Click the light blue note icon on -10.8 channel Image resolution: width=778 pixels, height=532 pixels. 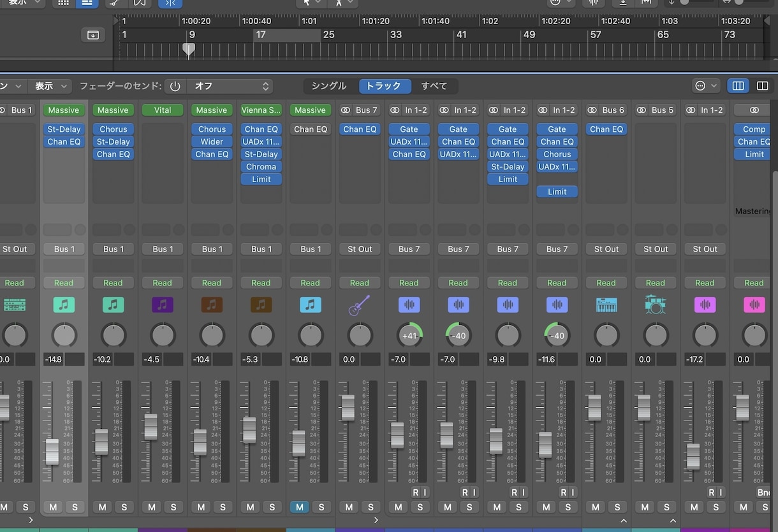coord(311,305)
